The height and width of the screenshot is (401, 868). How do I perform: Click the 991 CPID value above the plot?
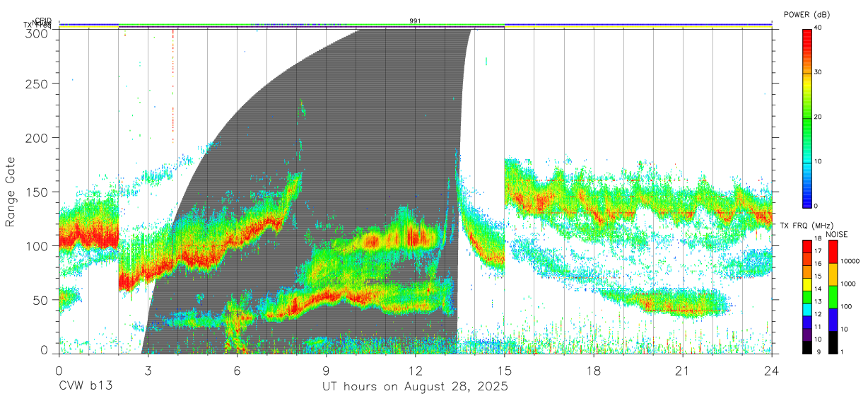click(416, 21)
